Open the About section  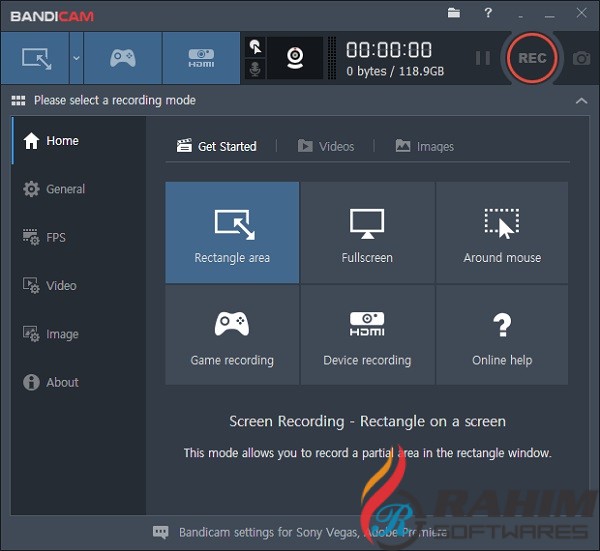coord(79,383)
